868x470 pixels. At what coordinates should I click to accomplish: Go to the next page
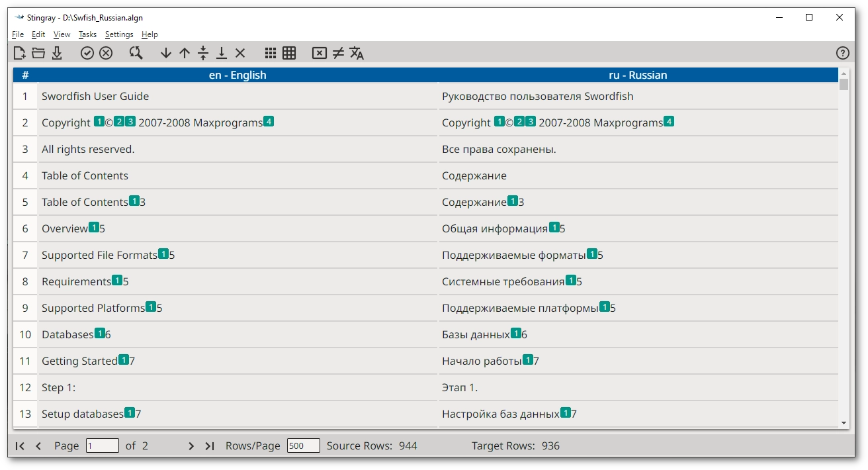tap(191, 446)
